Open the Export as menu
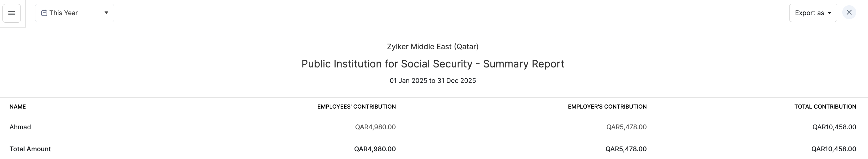Screen dimensions: 868x159 pyautogui.click(x=812, y=13)
